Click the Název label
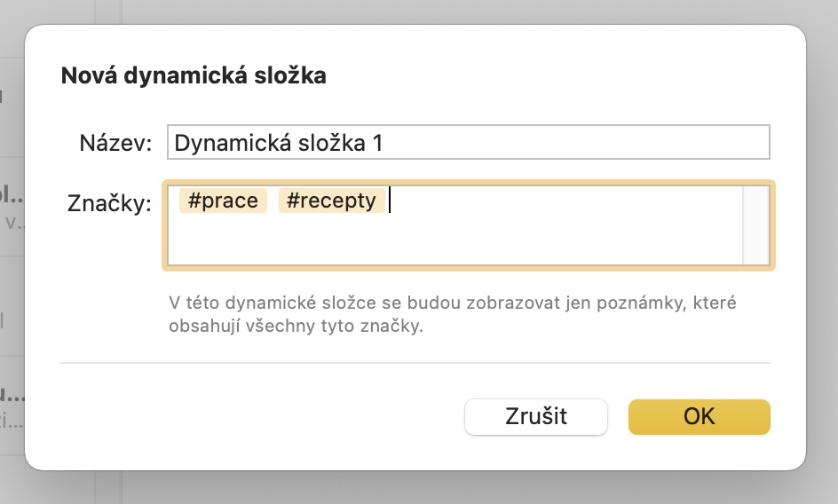This screenshot has width=838, height=504. 115,143
